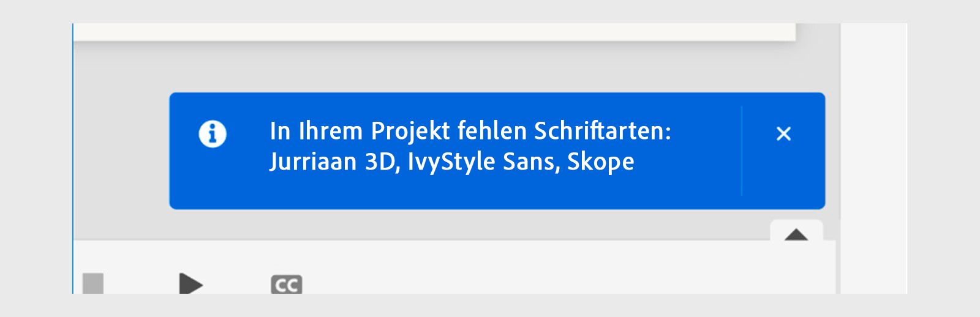Click the vertical divider beside the close X

coord(742,151)
